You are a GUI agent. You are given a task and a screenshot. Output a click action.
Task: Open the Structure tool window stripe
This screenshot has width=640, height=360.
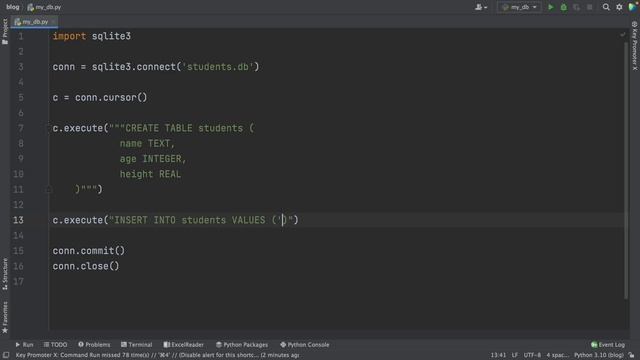pos(5,274)
